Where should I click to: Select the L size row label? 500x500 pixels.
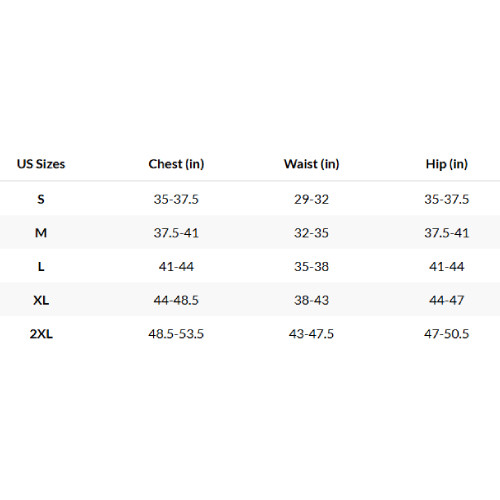click(41, 267)
